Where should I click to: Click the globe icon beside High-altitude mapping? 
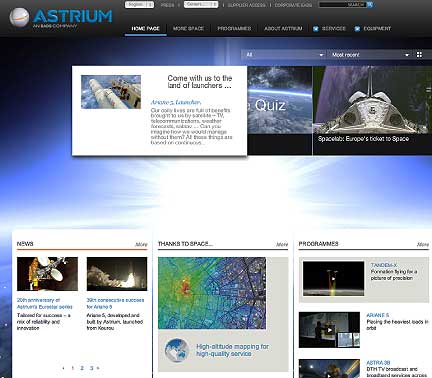coord(177,350)
